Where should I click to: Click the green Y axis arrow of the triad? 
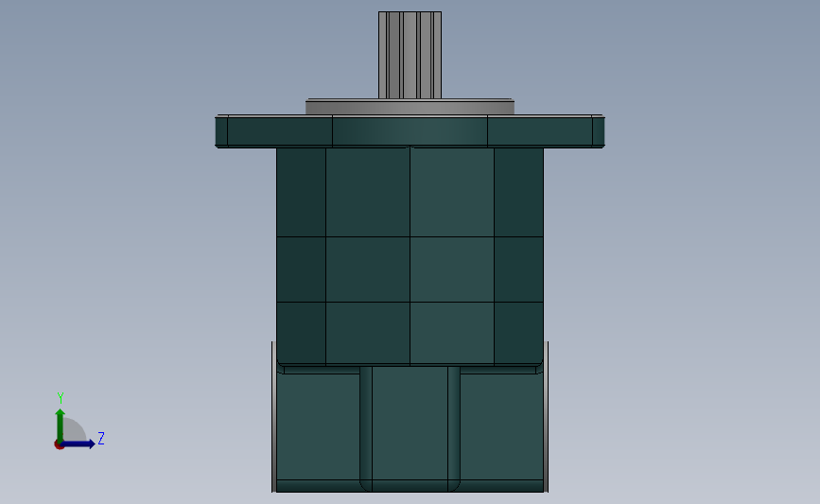pos(61,426)
